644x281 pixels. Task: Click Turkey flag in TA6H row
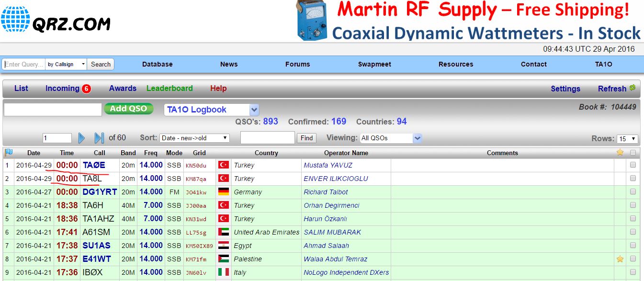[x=224, y=205]
